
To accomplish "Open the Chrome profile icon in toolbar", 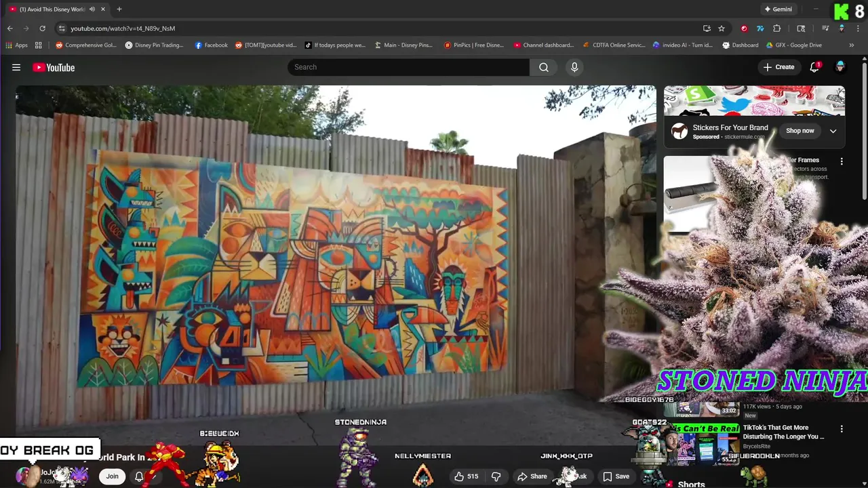I will pyautogui.click(x=842, y=28).
